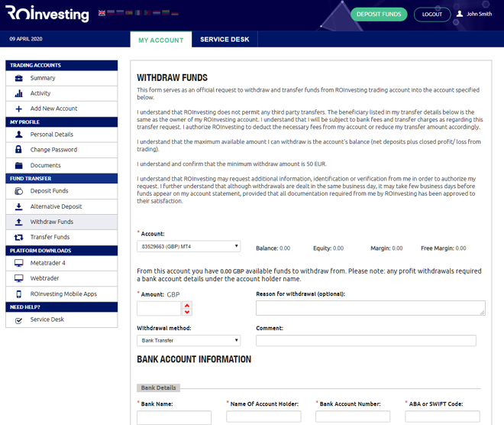Screen dimensions: 504x425
Task: Open Personal Details person icon
Action: pos(19,135)
